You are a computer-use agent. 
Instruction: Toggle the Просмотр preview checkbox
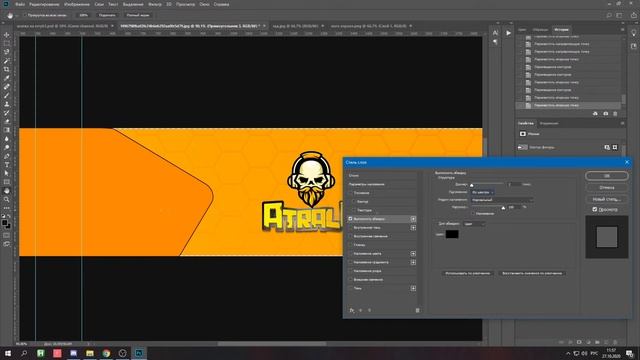595,209
